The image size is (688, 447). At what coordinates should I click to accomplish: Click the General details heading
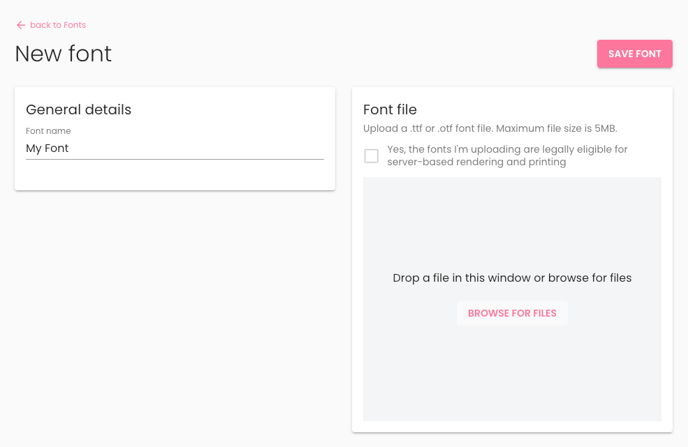(79, 109)
